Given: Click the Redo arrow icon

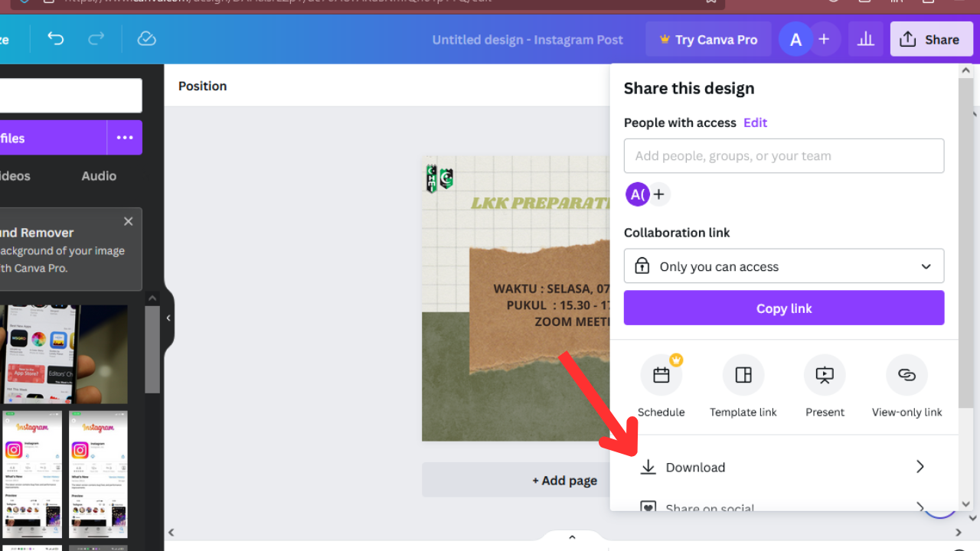Looking at the screenshot, I should [96, 39].
